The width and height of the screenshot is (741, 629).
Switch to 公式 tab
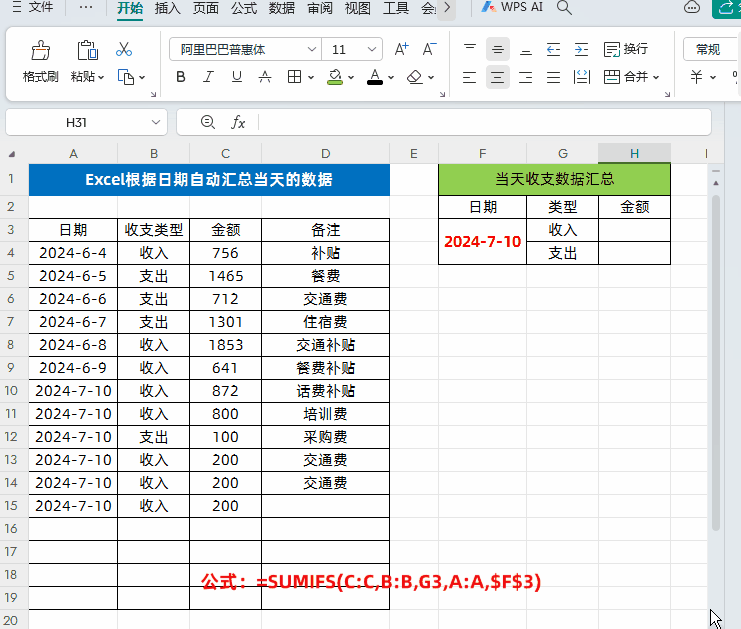(x=244, y=8)
